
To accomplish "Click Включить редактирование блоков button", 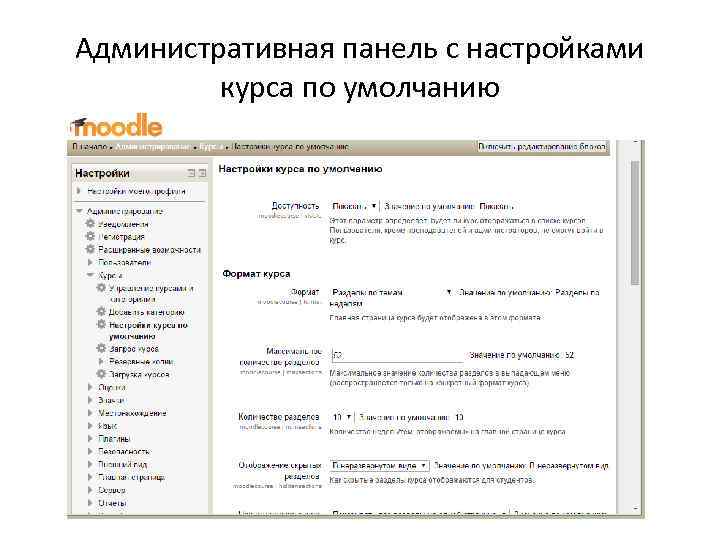I will point(542,147).
